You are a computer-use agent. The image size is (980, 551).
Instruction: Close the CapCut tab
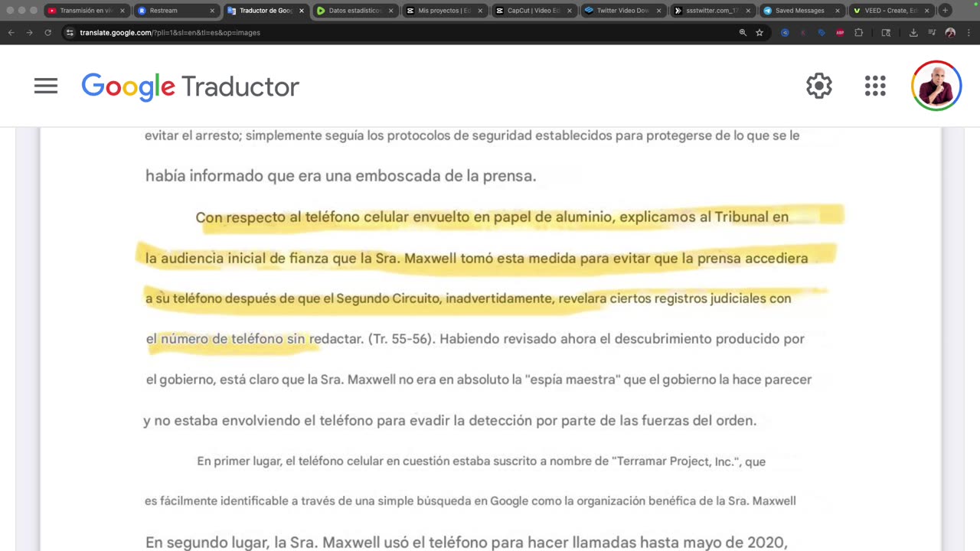click(x=570, y=11)
